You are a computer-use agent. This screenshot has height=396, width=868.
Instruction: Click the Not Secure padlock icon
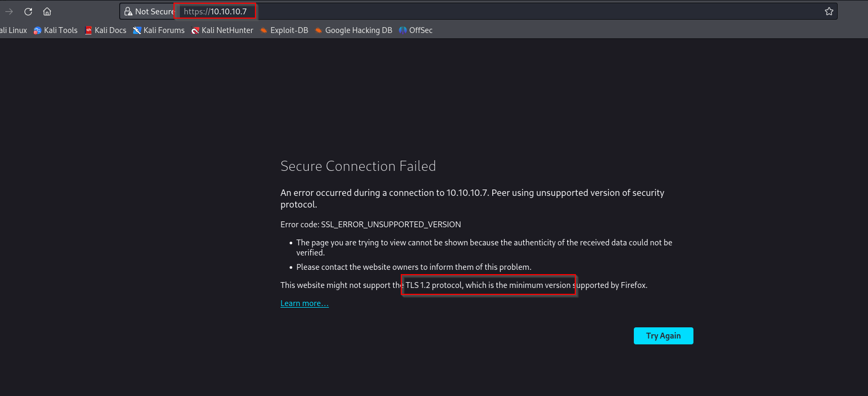(x=128, y=11)
